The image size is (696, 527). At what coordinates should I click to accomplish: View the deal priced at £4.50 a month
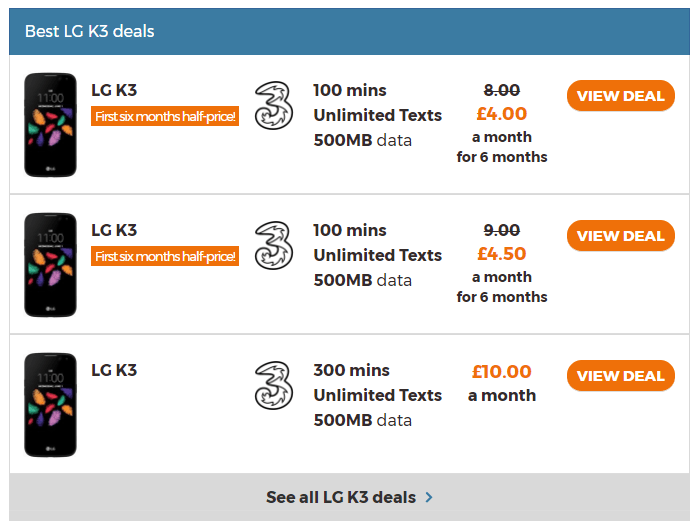coord(621,236)
